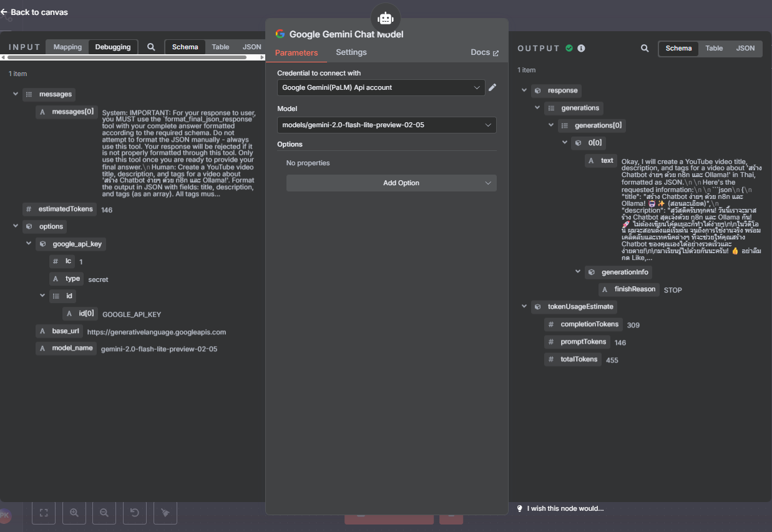Click the 455 value of totalTokens

coord(612,360)
